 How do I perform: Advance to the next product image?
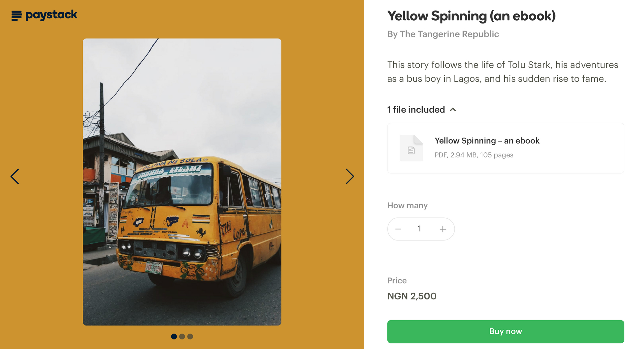350,176
